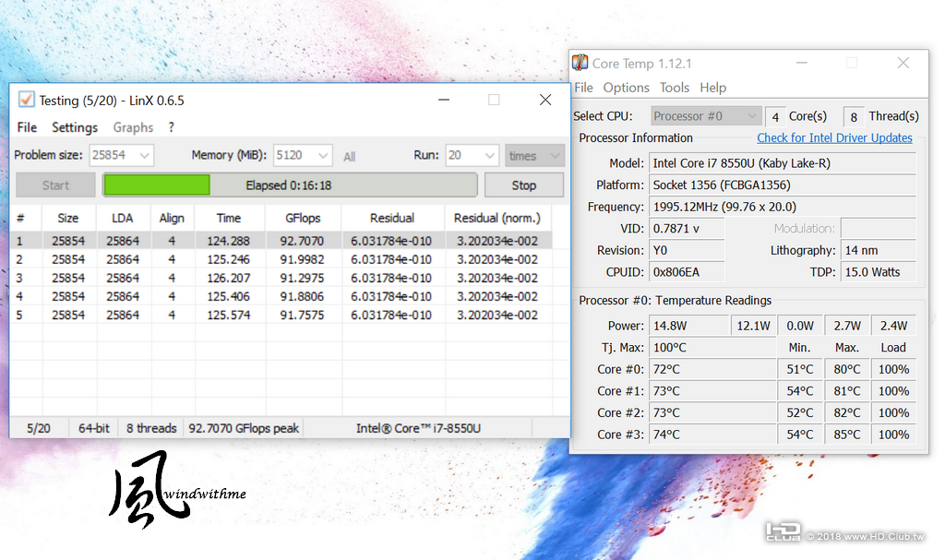The image size is (945, 560).
Task: Click the threads count field showing 8
Action: (x=854, y=116)
